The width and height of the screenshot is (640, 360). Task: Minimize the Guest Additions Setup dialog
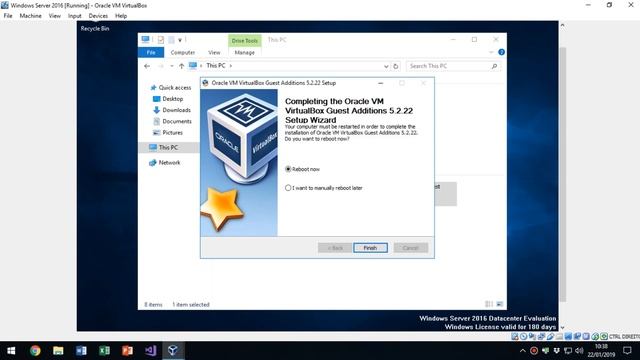pyautogui.click(x=380, y=83)
